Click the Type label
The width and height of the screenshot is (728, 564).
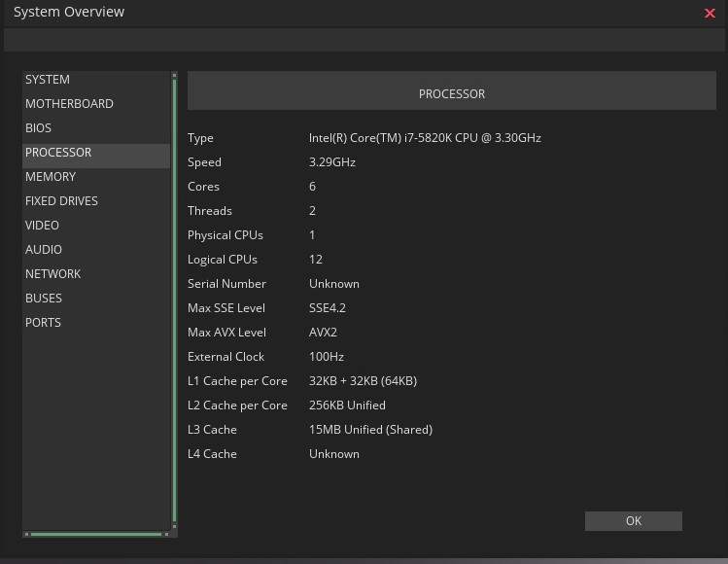pyautogui.click(x=200, y=138)
